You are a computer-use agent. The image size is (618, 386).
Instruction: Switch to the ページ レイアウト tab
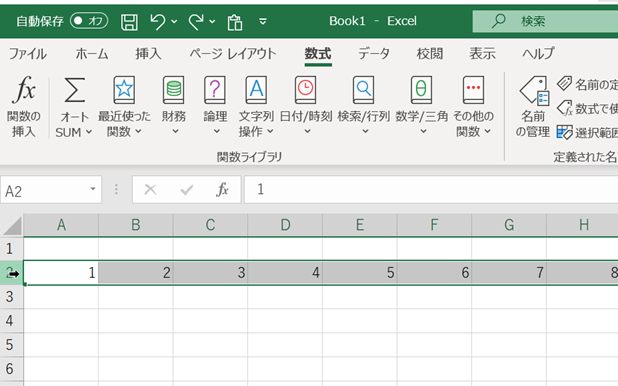[x=233, y=54]
